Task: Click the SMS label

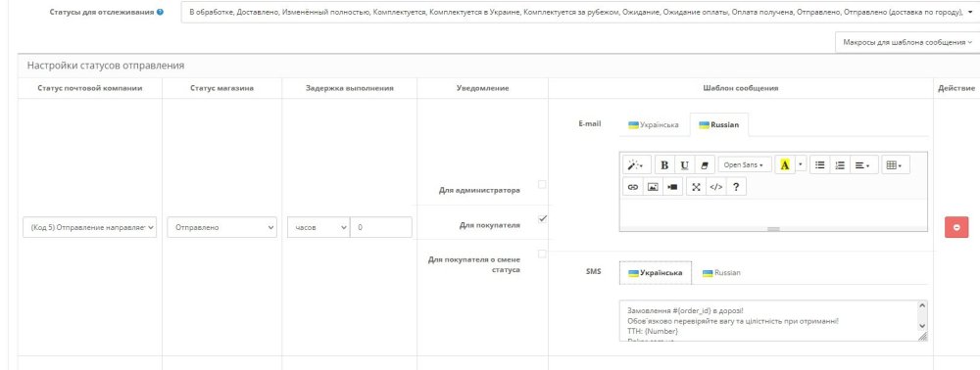Action: click(x=593, y=272)
